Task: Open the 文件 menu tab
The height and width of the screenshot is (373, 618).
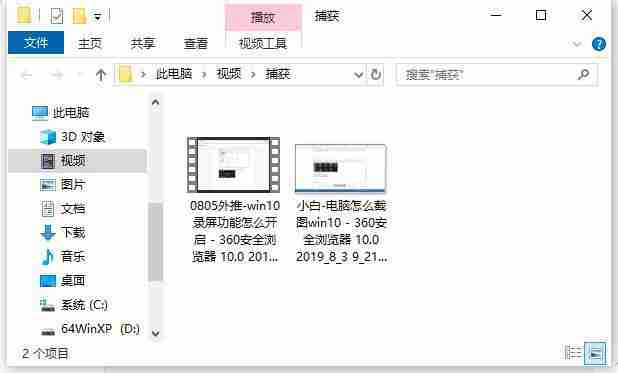Action: [36, 43]
